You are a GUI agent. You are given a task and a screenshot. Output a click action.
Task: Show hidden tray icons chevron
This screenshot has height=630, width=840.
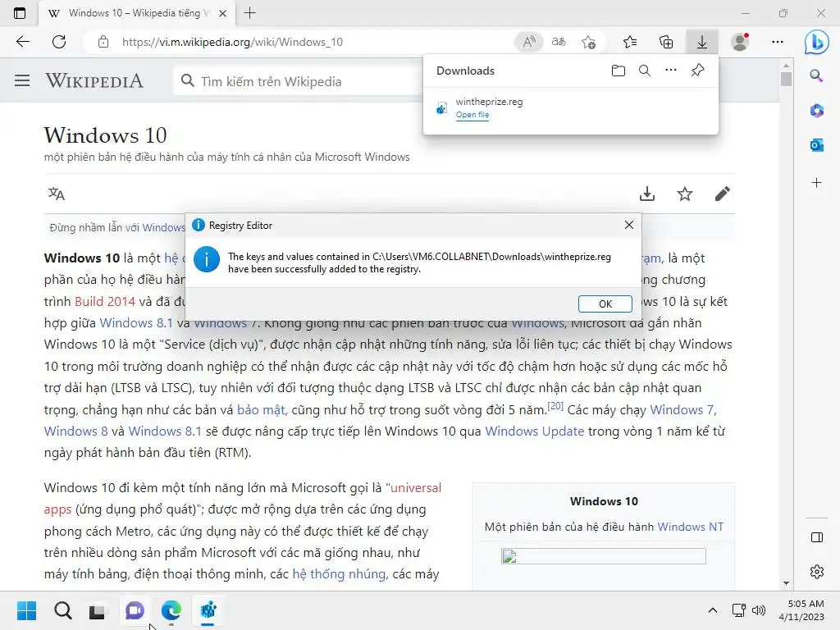point(713,610)
